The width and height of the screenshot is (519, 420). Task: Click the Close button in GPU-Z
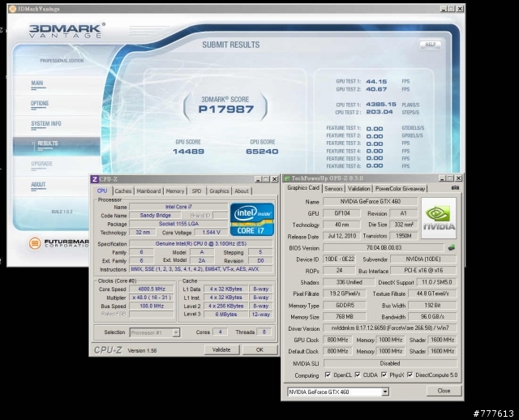click(x=444, y=391)
